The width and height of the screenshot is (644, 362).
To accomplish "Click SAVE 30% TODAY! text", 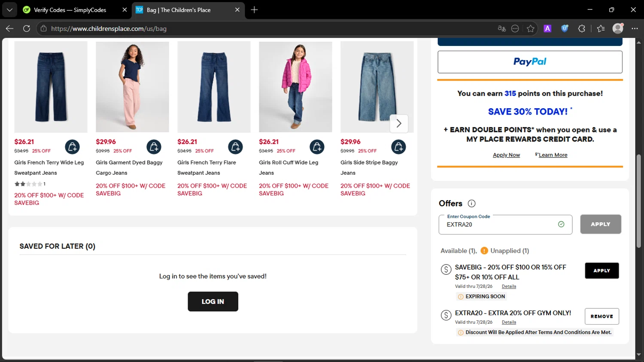I will point(528,112).
